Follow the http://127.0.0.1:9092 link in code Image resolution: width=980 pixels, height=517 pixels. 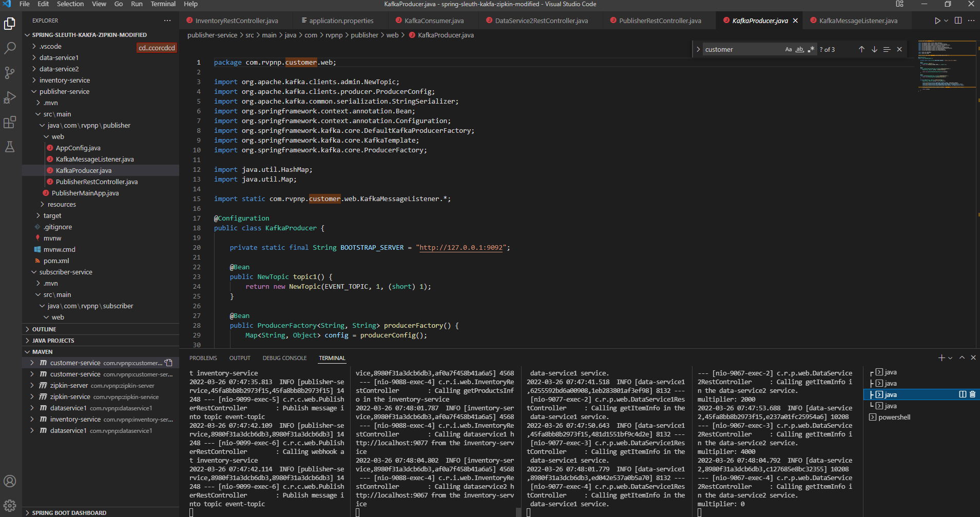click(x=461, y=247)
